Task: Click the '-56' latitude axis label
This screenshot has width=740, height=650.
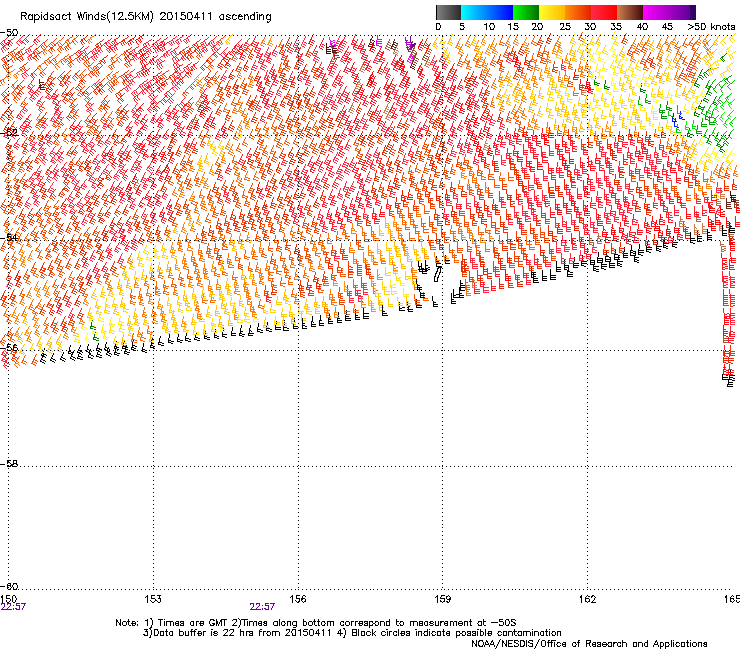Action: pos(9,347)
